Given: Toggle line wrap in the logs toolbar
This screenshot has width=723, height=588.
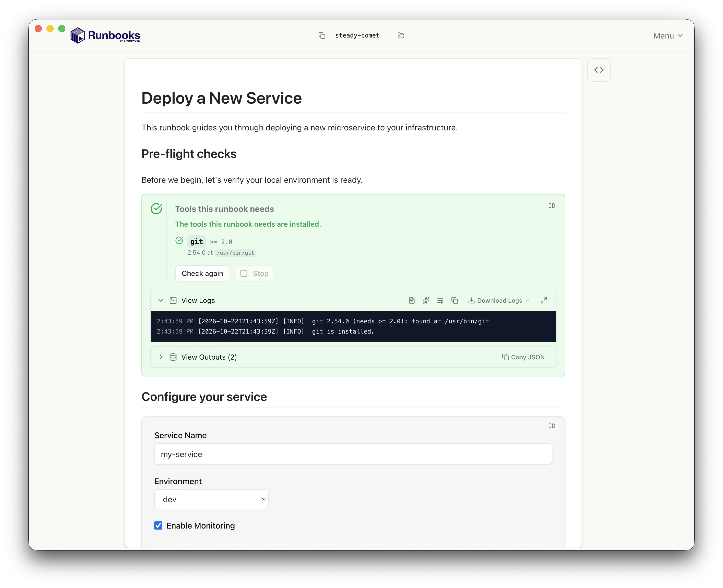Looking at the screenshot, I should tap(440, 300).
